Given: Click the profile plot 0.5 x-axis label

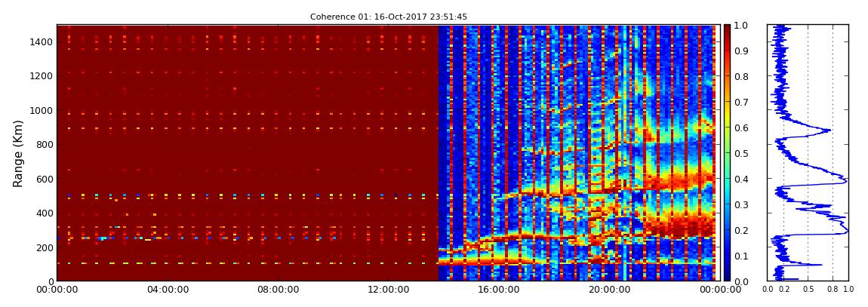Looking at the screenshot, I should tap(808, 290).
